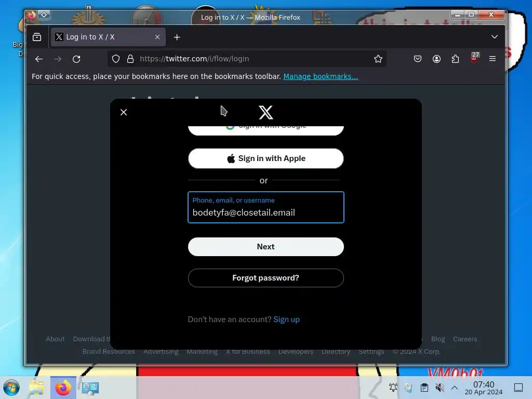532x399 pixels.
Task: Open the Windows Start menu
Action: point(11,388)
